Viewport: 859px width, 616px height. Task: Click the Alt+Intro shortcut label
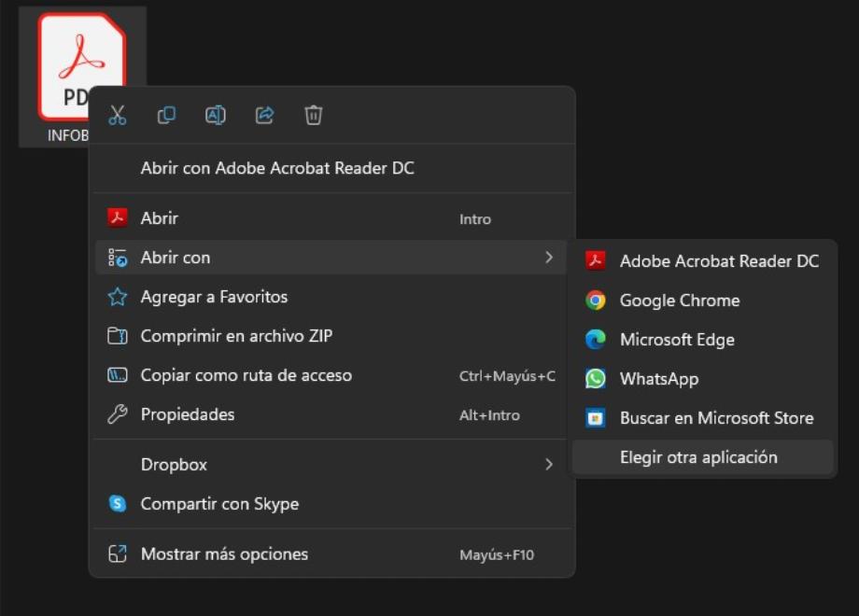click(489, 415)
